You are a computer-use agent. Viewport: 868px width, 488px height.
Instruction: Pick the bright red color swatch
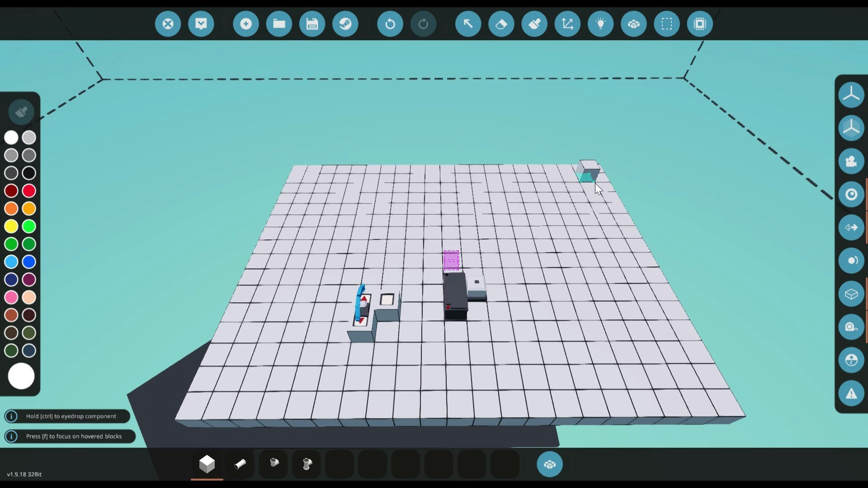tap(29, 191)
